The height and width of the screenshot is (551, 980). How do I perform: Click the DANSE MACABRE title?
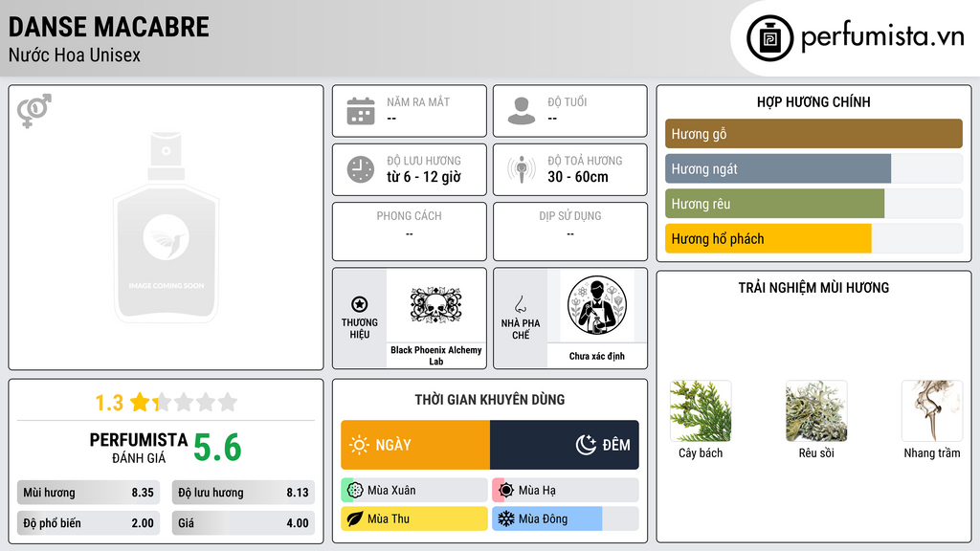[x=109, y=27]
